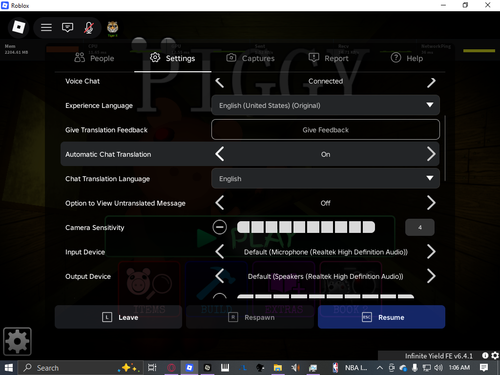
Task: Click the system tray microphone icon
Action: (x=414, y=368)
